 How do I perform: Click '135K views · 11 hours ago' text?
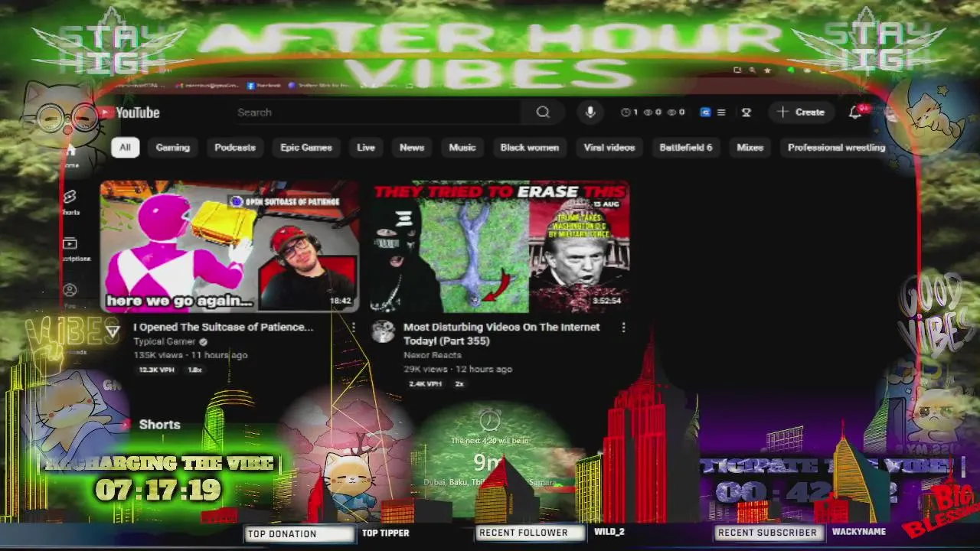pyautogui.click(x=191, y=355)
